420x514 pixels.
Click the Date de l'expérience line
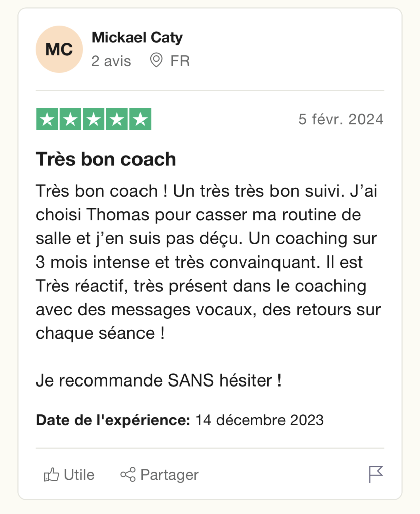click(180, 420)
